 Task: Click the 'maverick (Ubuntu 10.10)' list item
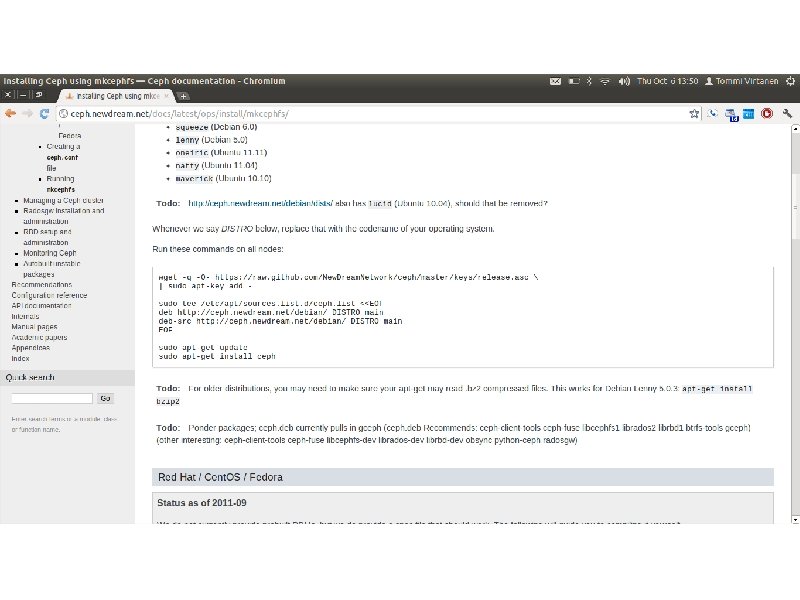[x=223, y=178]
